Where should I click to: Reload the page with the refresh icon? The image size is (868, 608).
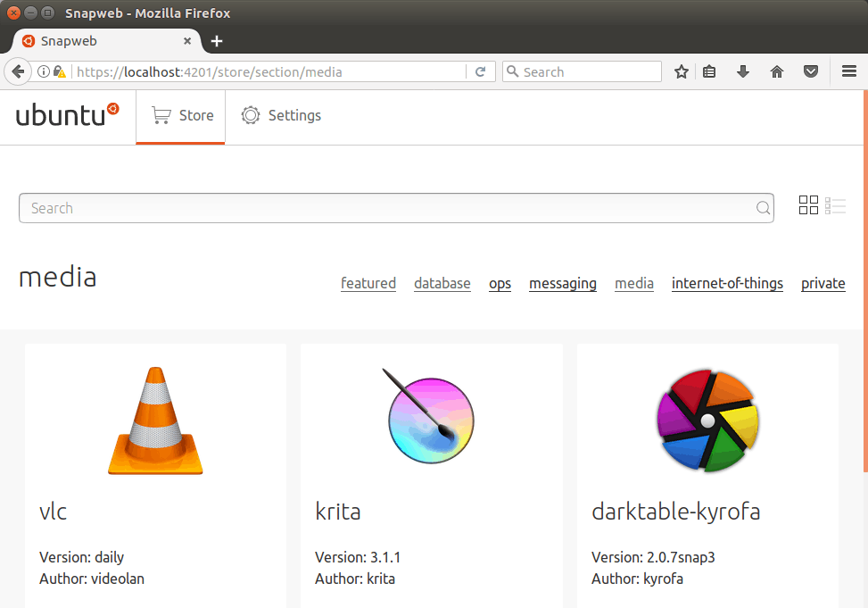pos(481,71)
